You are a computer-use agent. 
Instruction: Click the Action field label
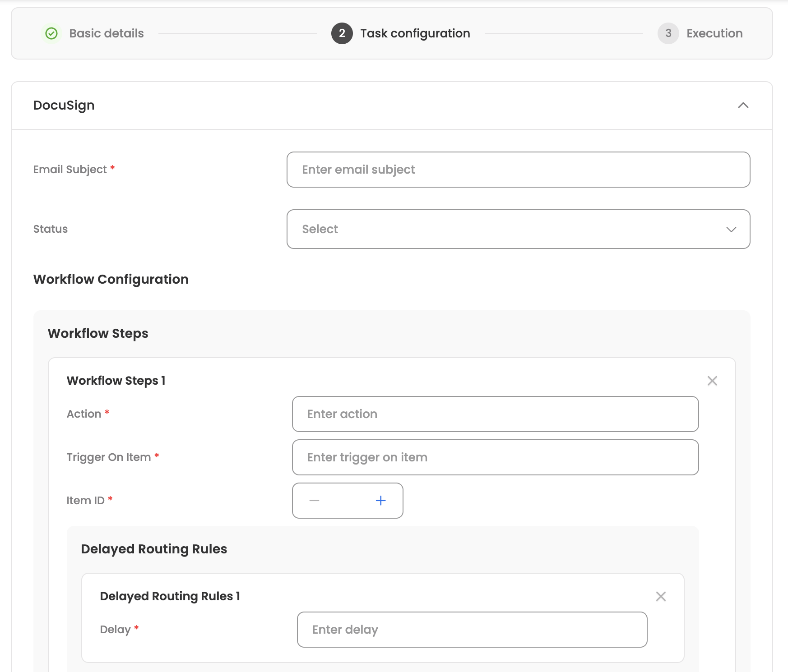pyautogui.click(x=84, y=414)
